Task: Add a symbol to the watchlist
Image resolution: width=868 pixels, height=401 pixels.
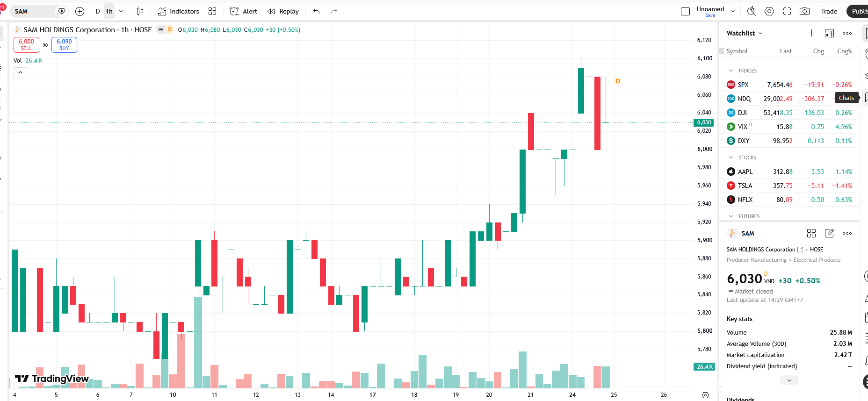Action: (x=811, y=33)
